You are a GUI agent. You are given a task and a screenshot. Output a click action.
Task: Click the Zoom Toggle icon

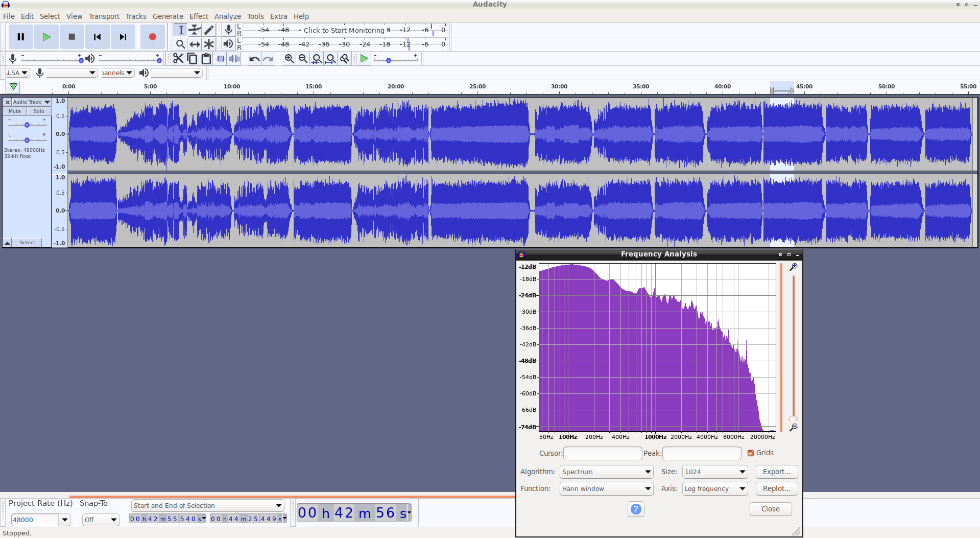tap(345, 59)
